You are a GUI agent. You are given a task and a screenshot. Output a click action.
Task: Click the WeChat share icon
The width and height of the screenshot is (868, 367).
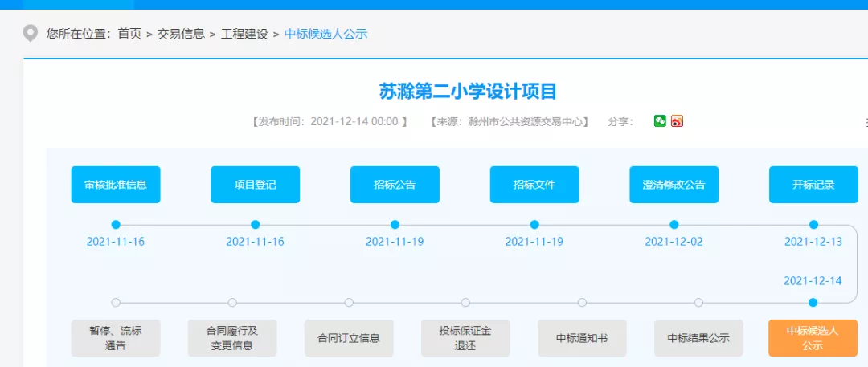pyautogui.click(x=660, y=121)
